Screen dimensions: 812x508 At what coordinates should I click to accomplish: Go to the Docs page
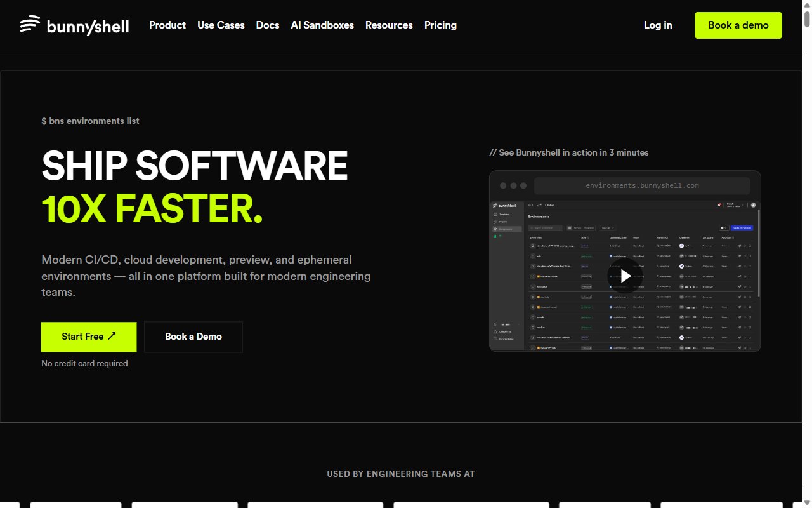(268, 25)
